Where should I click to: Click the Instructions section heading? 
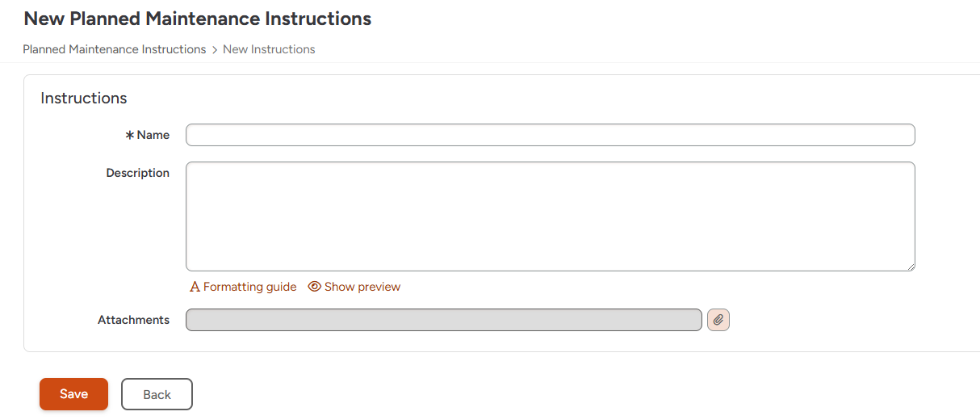[x=84, y=99]
